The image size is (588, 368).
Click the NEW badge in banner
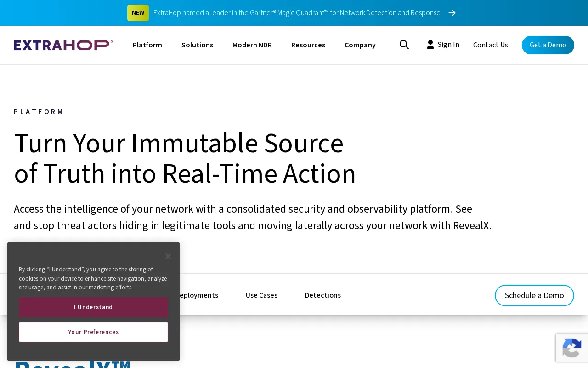point(138,13)
